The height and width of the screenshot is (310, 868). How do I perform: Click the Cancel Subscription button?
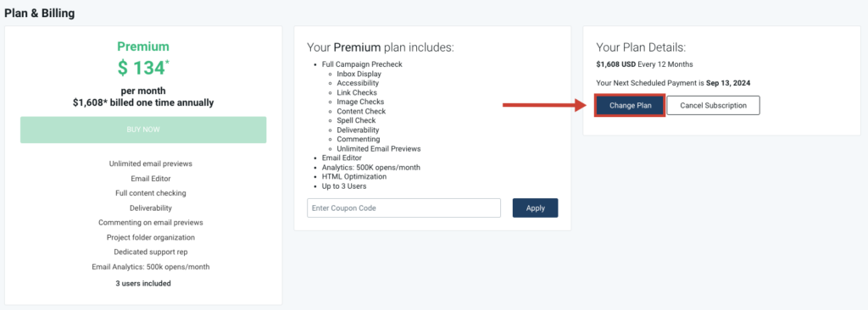pyautogui.click(x=713, y=105)
